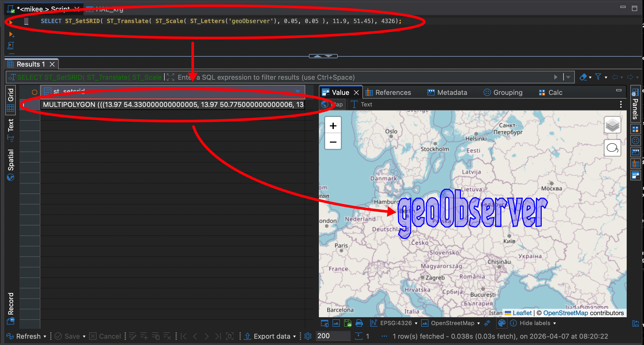Open the map layers control
The height and width of the screenshot is (345, 644).
(x=612, y=125)
